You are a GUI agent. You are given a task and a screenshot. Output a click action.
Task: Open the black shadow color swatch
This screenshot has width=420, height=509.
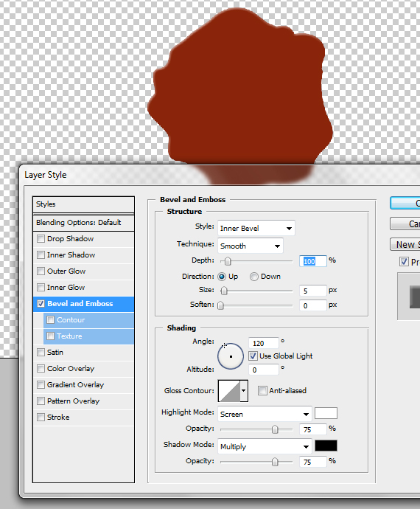pos(326,446)
